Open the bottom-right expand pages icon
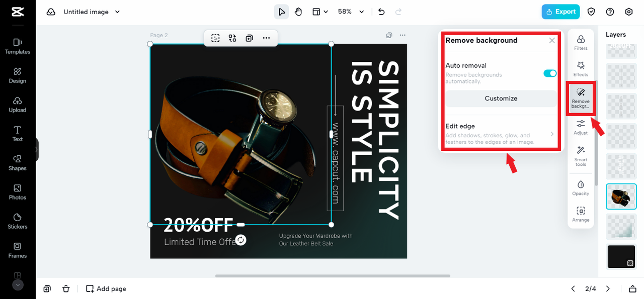Screen dimensions: 644x299 coord(632,288)
